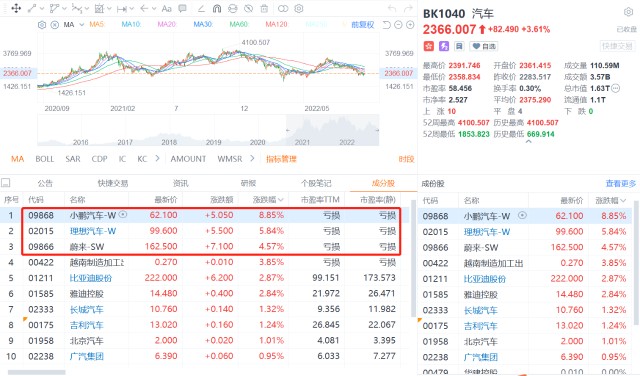
Task: Zoom in chart with plus icon
Action: pyautogui.click(x=410, y=25)
